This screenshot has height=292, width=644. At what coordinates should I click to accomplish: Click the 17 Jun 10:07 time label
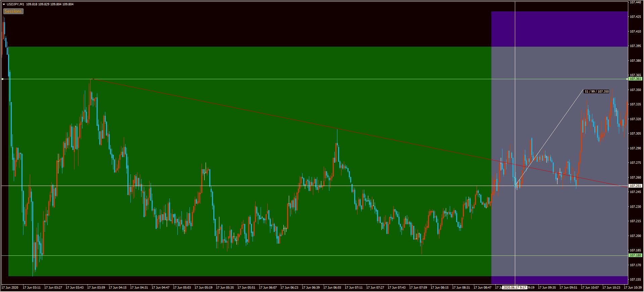[x=590, y=288]
